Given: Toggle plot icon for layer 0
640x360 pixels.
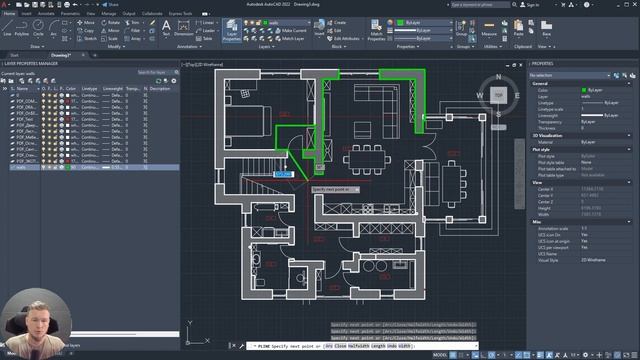Looking at the screenshot, I should (x=62, y=95).
